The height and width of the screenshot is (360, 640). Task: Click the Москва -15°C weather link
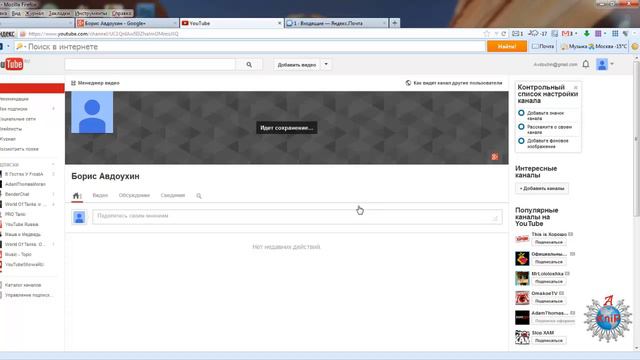pyautogui.click(x=608, y=47)
